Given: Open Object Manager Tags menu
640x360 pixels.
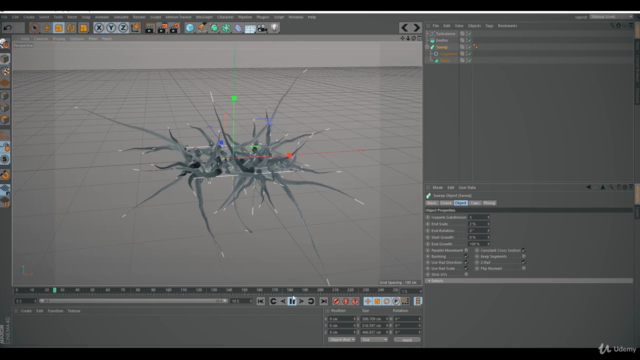Looking at the screenshot, I should pyautogui.click(x=489, y=26).
